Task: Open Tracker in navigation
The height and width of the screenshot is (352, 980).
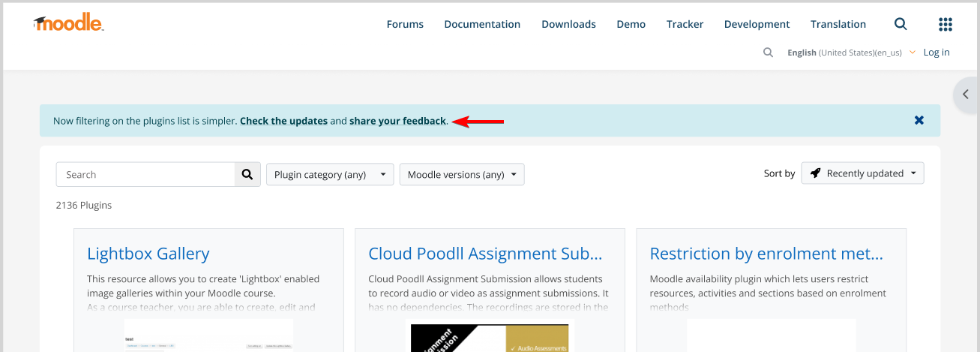Action: pyautogui.click(x=685, y=24)
